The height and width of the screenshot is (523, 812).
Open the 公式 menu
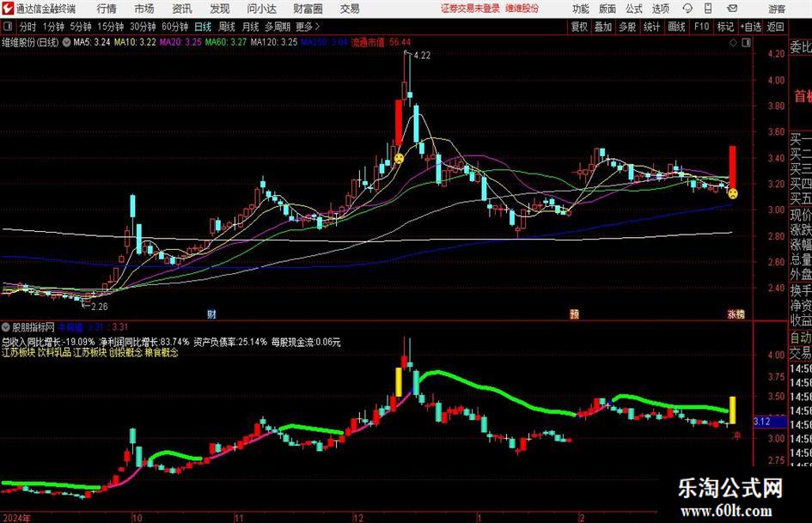[x=634, y=9]
